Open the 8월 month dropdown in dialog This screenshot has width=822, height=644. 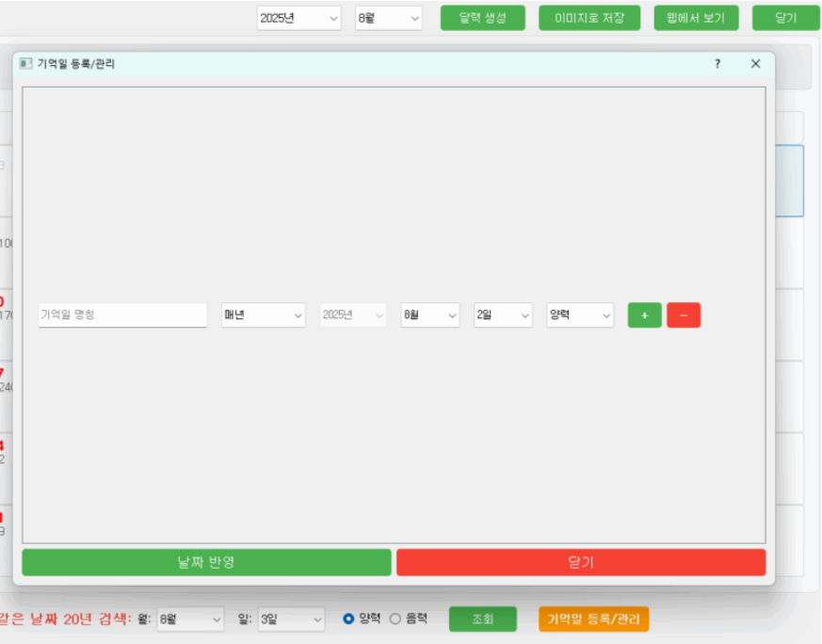(x=429, y=315)
